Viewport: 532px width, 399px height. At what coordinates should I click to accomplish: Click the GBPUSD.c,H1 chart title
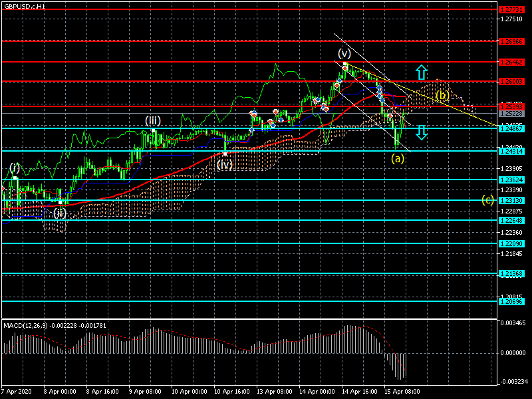click(x=24, y=5)
